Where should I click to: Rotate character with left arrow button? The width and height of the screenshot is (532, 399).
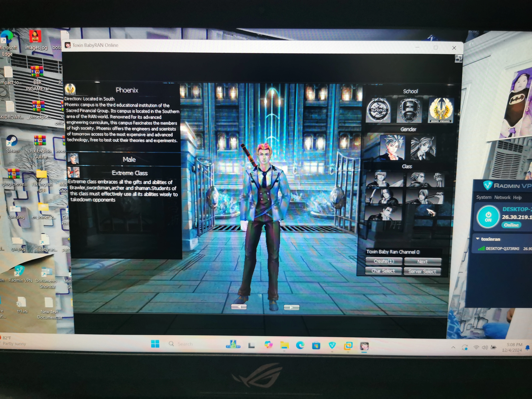[x=239, y=307]
